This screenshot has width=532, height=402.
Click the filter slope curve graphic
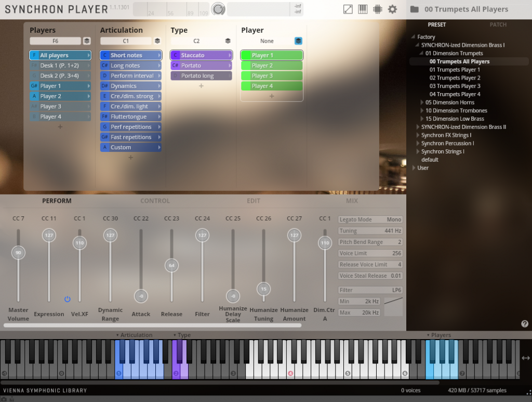[x=393, y=307]
